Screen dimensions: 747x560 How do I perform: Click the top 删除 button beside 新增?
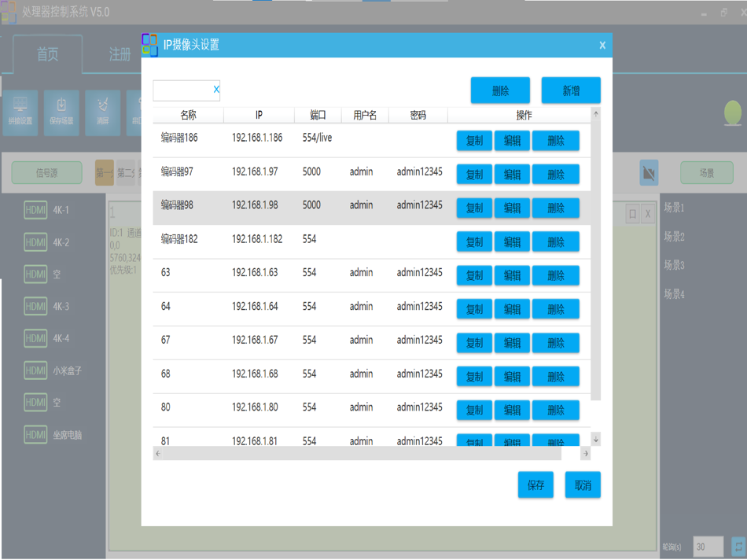tap(500, 90)
